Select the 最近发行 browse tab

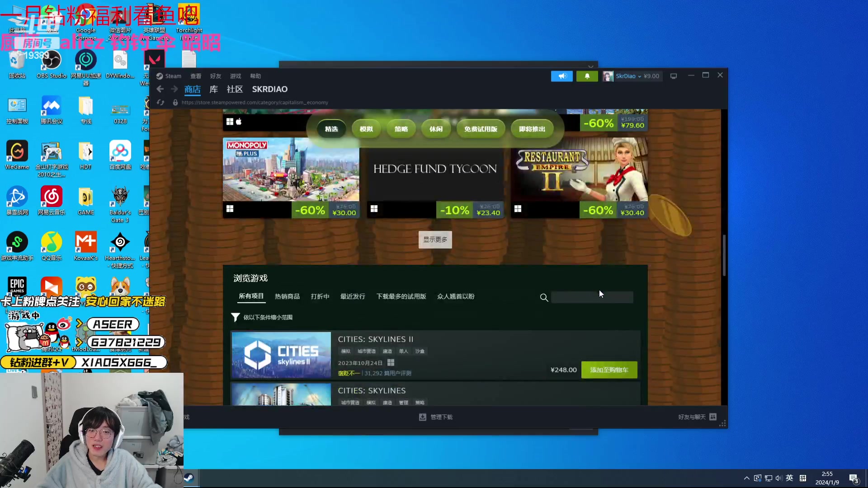(353, 296)
